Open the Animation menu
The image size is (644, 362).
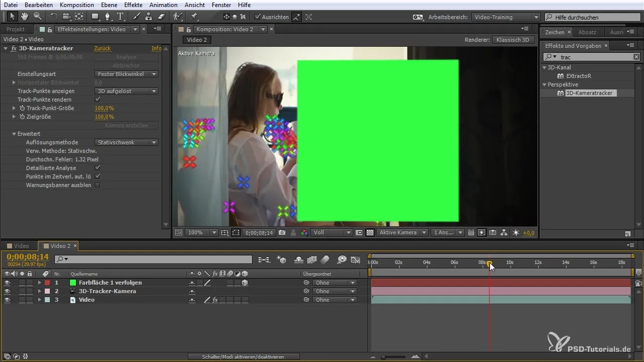[x=164, y=5]
